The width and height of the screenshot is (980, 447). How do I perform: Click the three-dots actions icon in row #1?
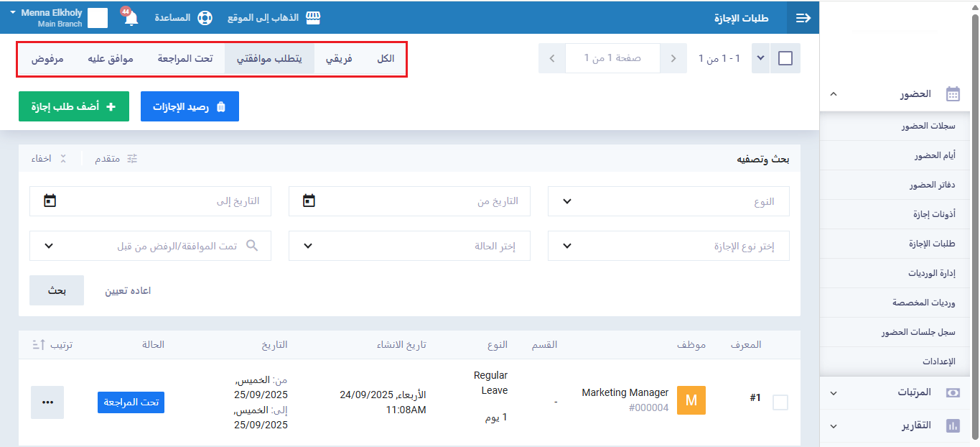pyautogui.click(x=47, y=402)
